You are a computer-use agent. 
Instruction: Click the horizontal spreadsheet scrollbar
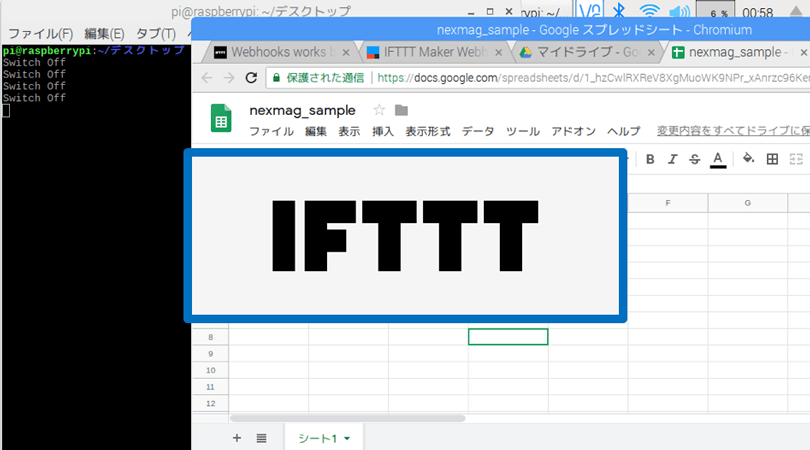coord(348,418)
